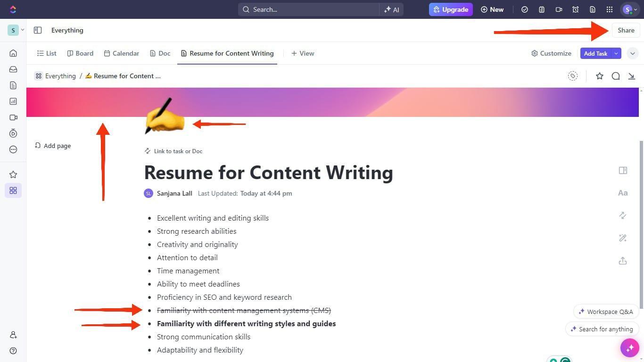
Task: Click the Resume for Content Writing title
Action: tap(268, 173)
